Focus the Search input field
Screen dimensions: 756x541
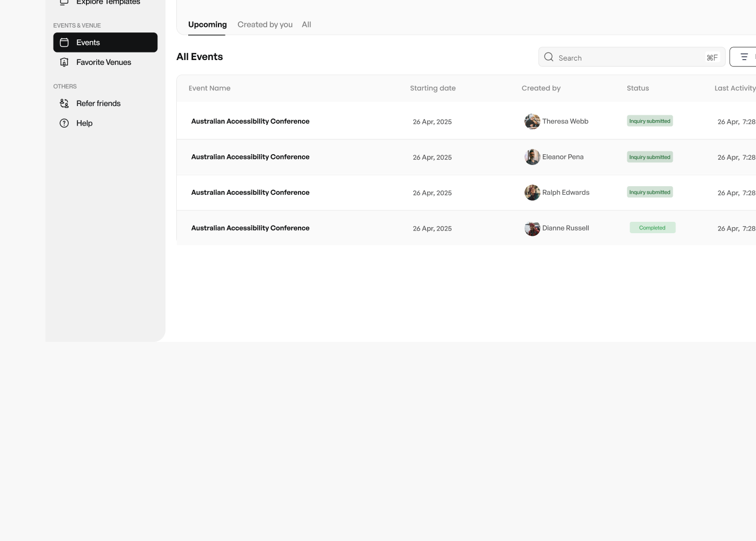(x=632, y=57)
